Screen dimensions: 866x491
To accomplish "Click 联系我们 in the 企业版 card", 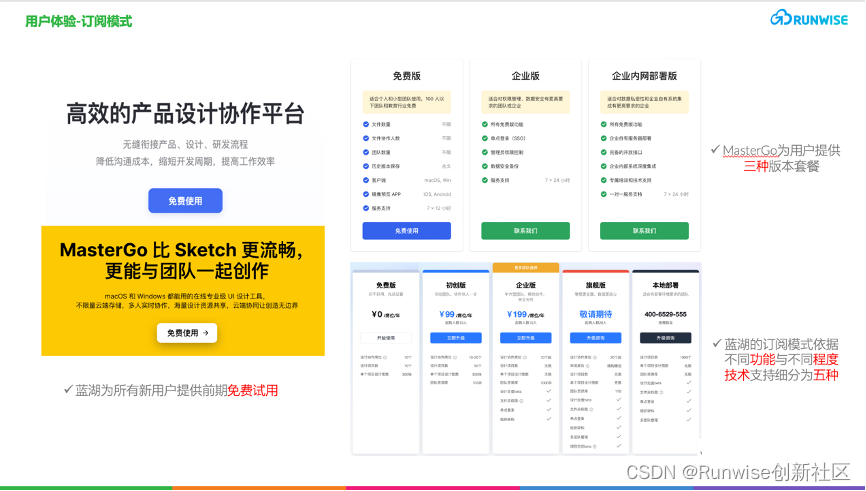I will (525, 231).
